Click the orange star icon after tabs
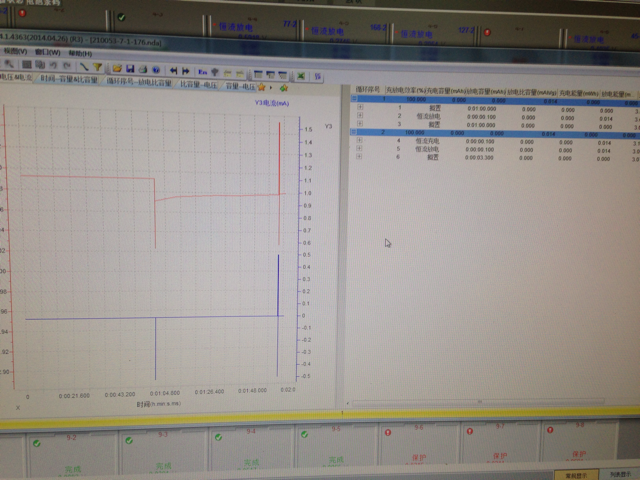This screenshot has height=480, width=640. pos(262,87)
